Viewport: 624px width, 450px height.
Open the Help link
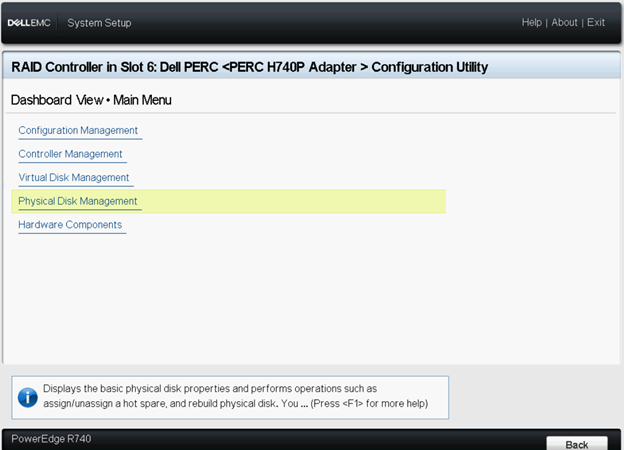[x=532, y=22]
